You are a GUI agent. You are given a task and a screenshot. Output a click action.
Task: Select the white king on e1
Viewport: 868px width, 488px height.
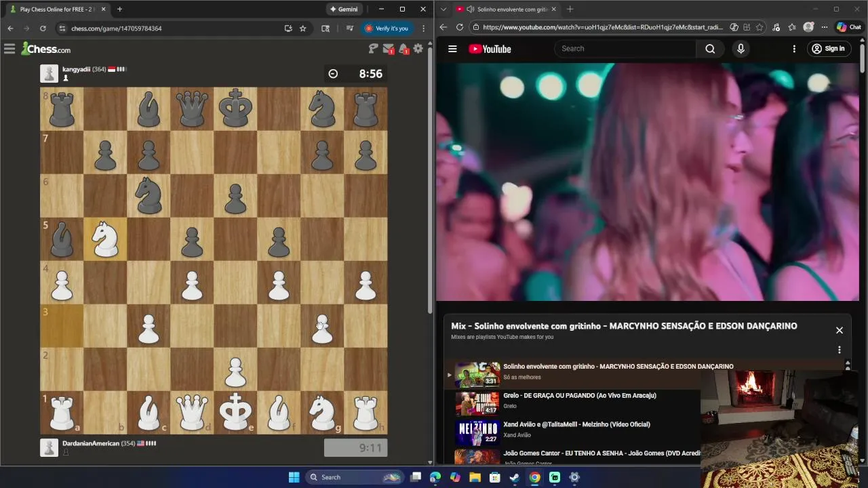[x=235, y=413]
